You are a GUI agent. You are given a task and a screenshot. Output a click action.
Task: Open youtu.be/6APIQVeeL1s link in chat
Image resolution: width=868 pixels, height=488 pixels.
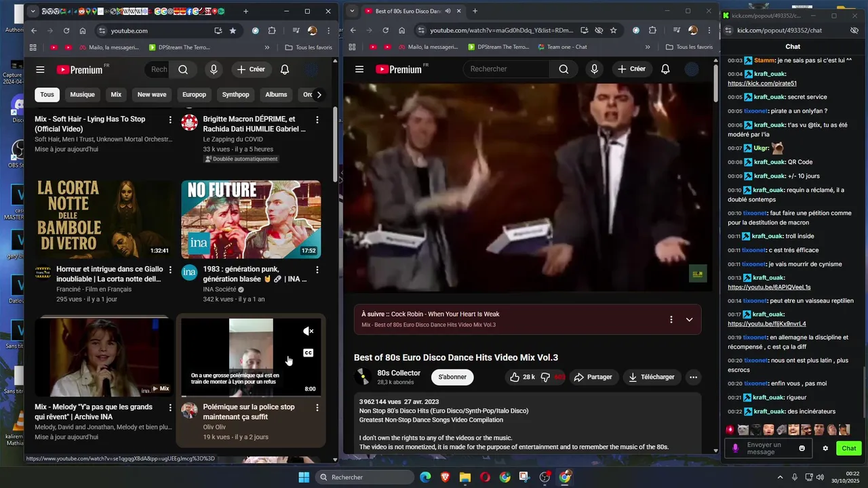(769, 287)
